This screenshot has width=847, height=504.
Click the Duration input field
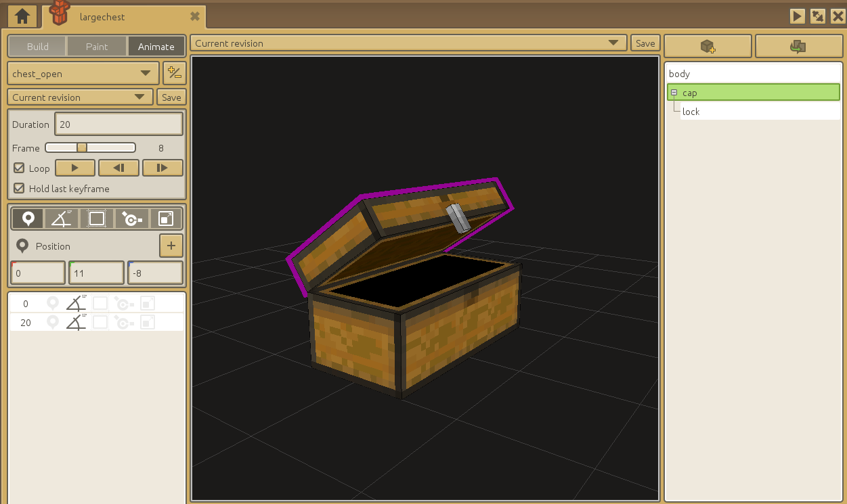coord(118,124)
